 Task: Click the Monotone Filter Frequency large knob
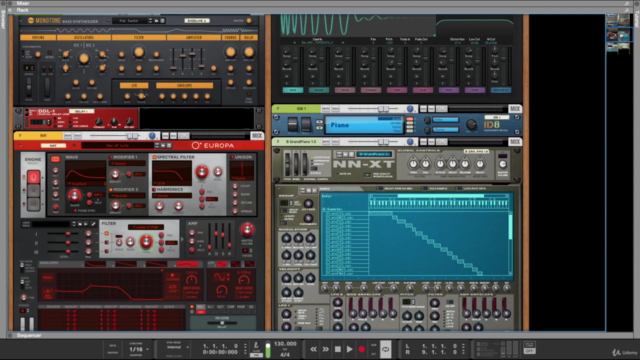(139, 52)
